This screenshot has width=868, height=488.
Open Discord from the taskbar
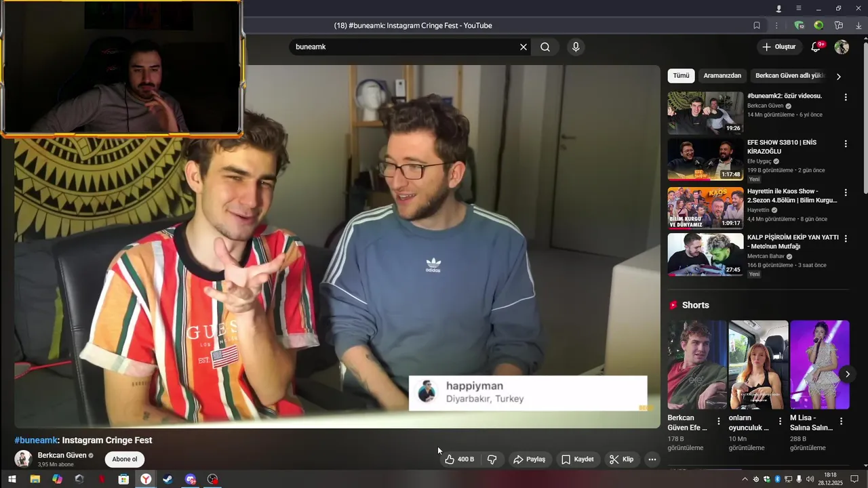point(191,479)
